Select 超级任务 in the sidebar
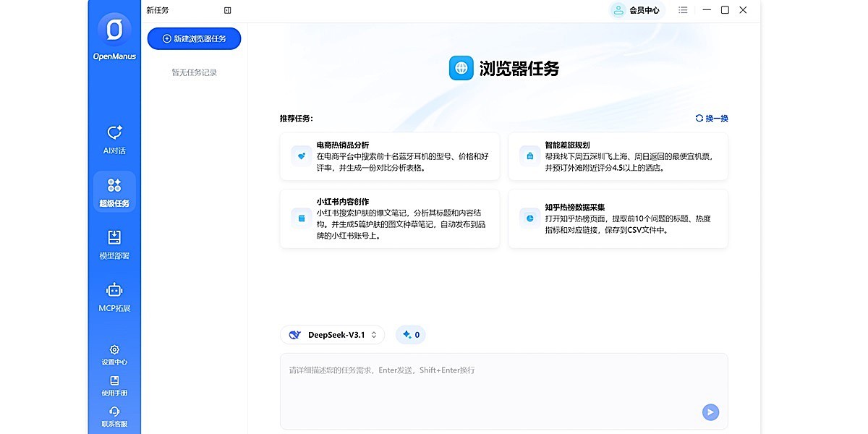The image size is (868, 434). coord(114,192)
